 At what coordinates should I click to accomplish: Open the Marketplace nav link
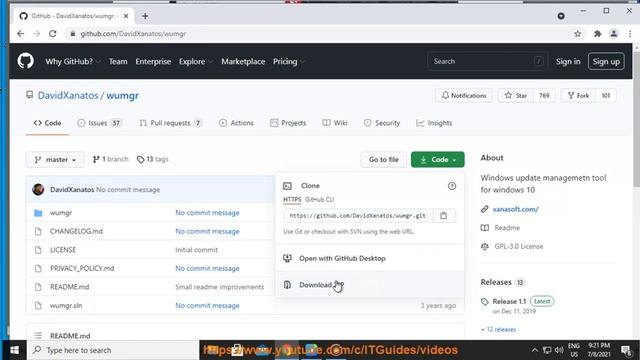point(243,62)
